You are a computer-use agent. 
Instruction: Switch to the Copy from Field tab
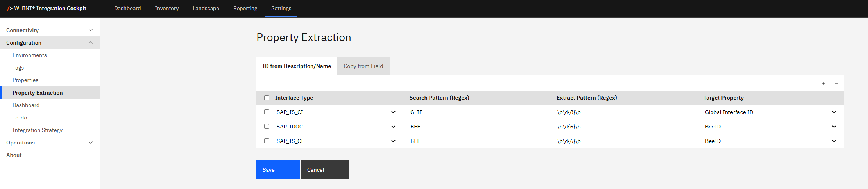coord(363,66)
